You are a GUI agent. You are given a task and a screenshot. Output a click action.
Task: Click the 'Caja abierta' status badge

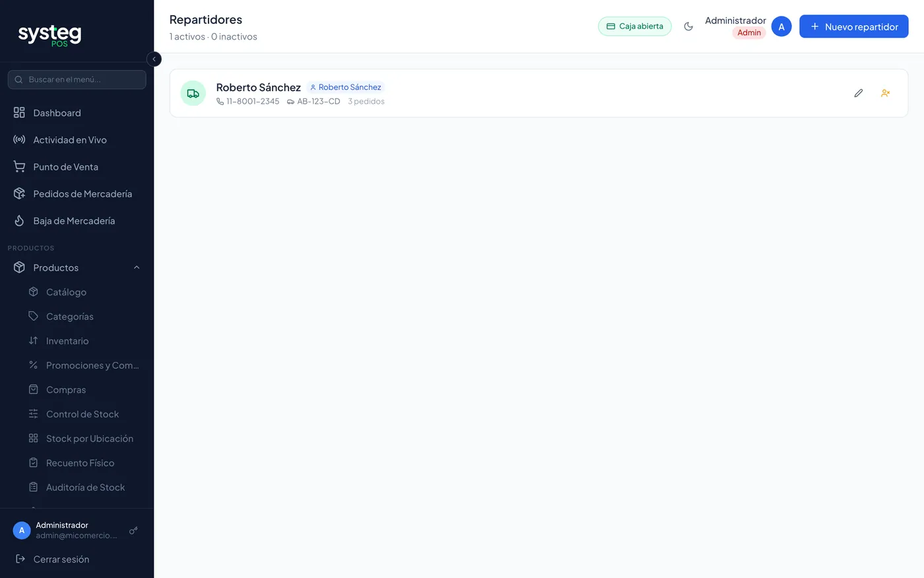pyautogui.click(x=635, y=26)
